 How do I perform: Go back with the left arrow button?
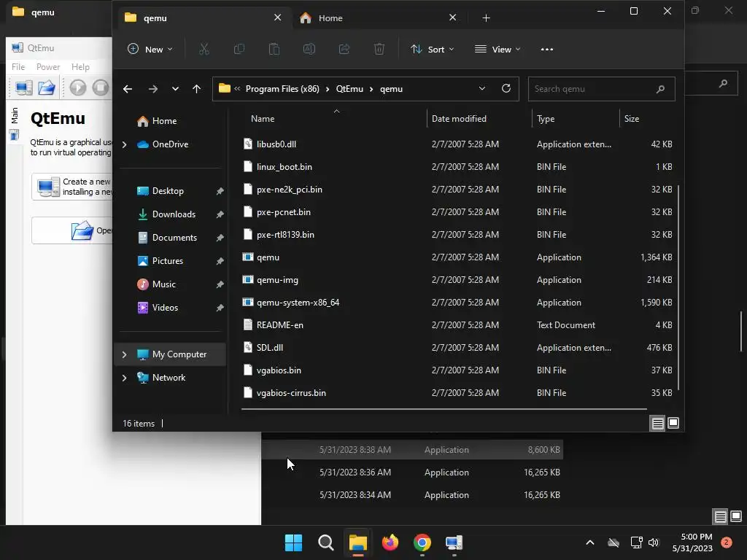[x=128, y=89]
